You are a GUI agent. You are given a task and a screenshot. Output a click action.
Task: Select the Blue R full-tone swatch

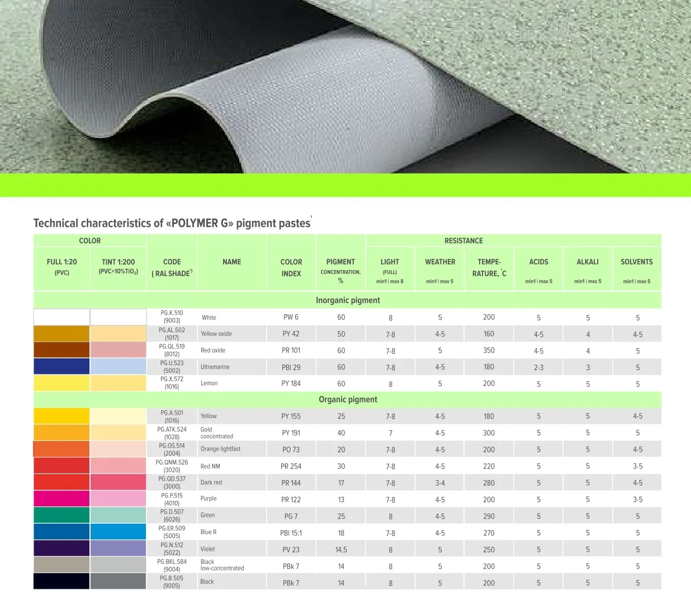(61, 531)
